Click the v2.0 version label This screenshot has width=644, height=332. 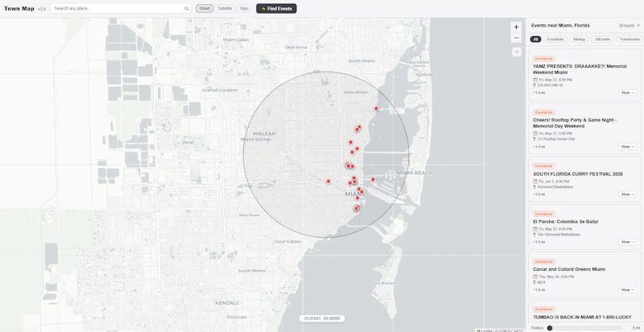tap(42, 9)
